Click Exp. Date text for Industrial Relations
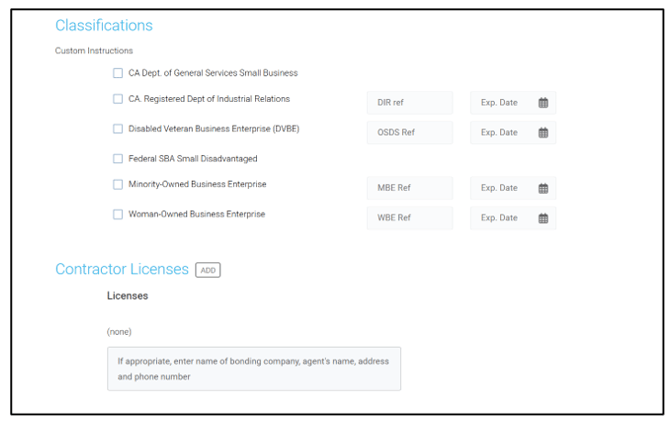 coord(500,103)
